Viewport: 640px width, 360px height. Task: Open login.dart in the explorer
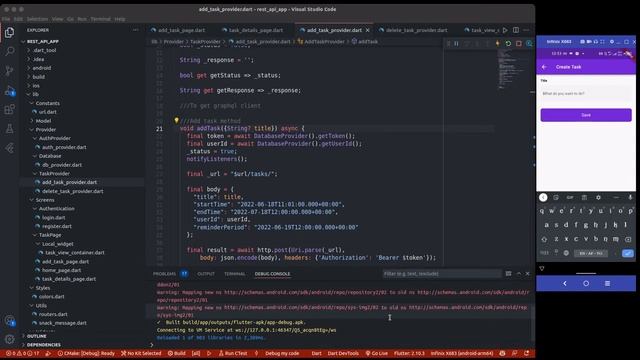pyautogui.click(x=53, y=218)
